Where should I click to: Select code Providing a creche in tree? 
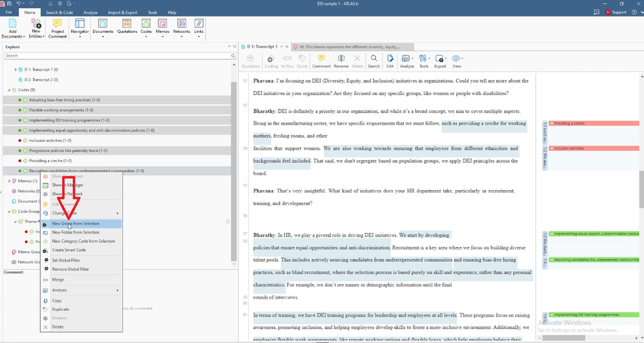(50, 160)
